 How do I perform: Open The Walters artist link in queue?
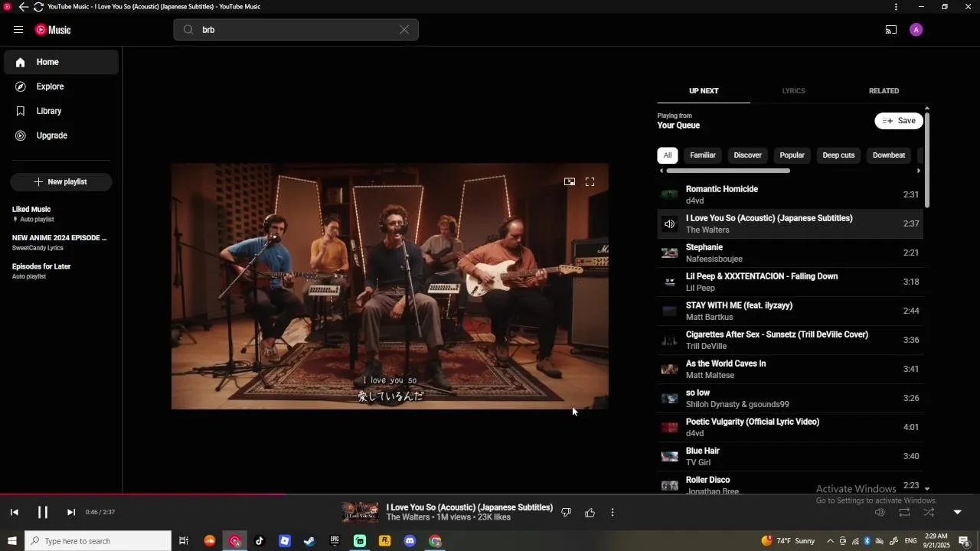tap(707, 230)
